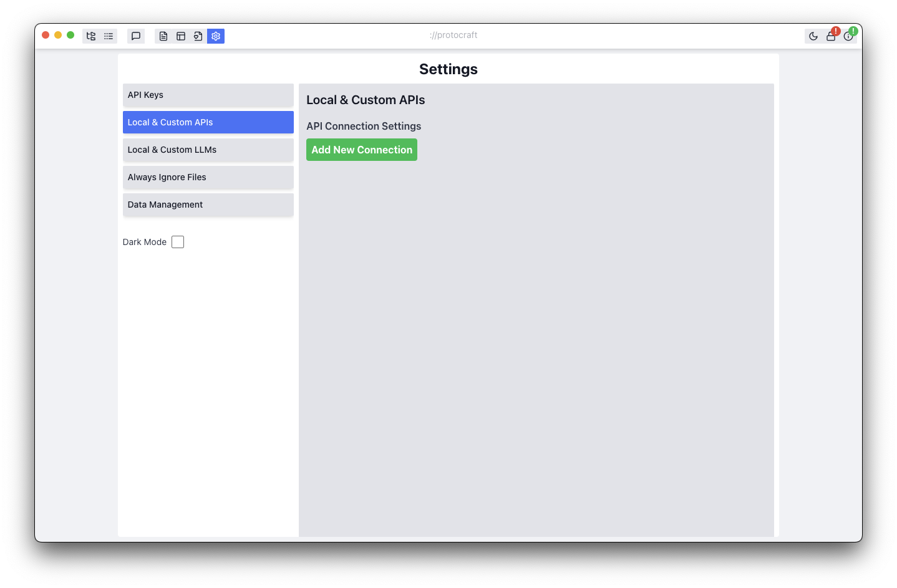Open the chat bubble icon

tap(136, 36)
